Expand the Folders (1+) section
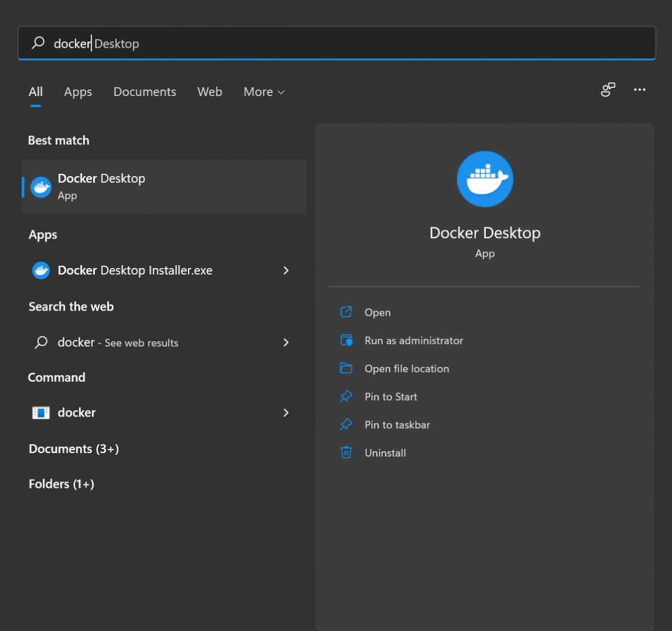 pos(61,484)
